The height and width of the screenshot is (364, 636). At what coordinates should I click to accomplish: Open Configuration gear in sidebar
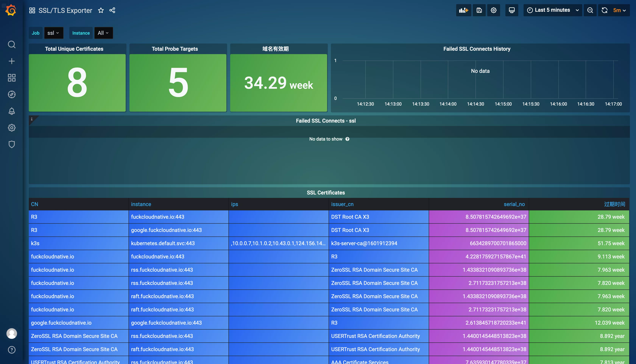click(12, 128)
